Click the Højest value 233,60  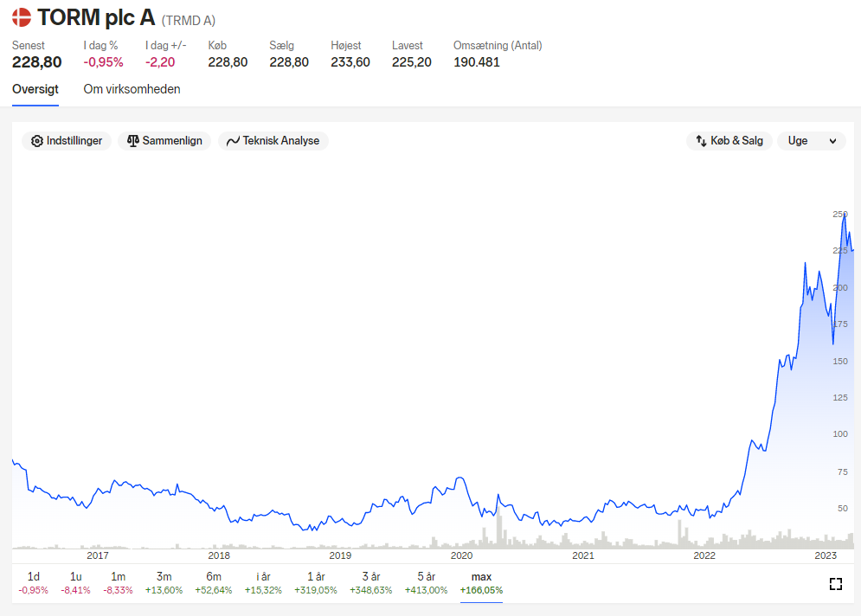(x=350, y=62)
